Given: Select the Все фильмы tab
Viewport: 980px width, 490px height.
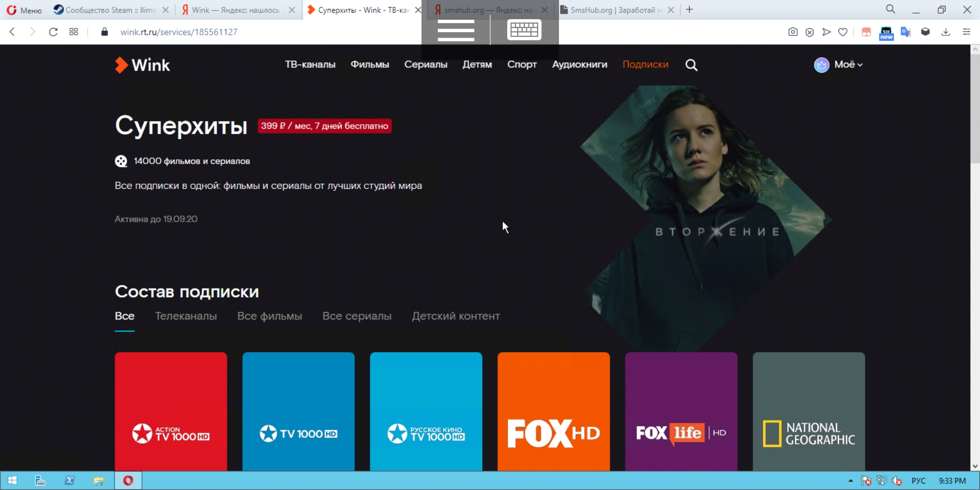Looking at the screenshot, I should tap(269, 316).
